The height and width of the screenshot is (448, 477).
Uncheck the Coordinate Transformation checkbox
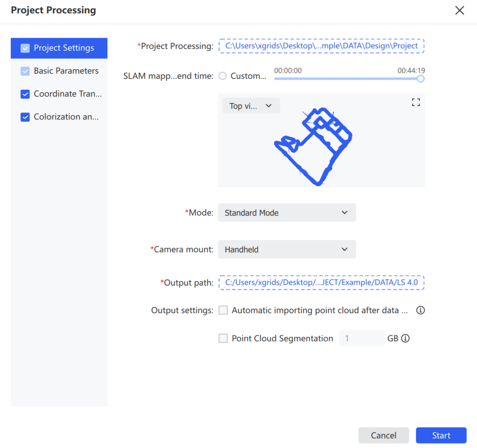(x=25, y=94)
